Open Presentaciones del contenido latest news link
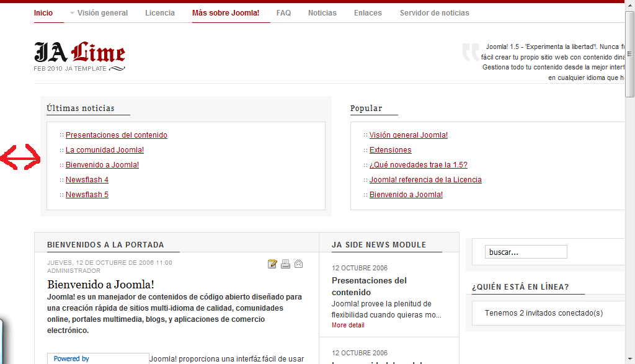This screenshot has height=364, width=635. point(116,135)
